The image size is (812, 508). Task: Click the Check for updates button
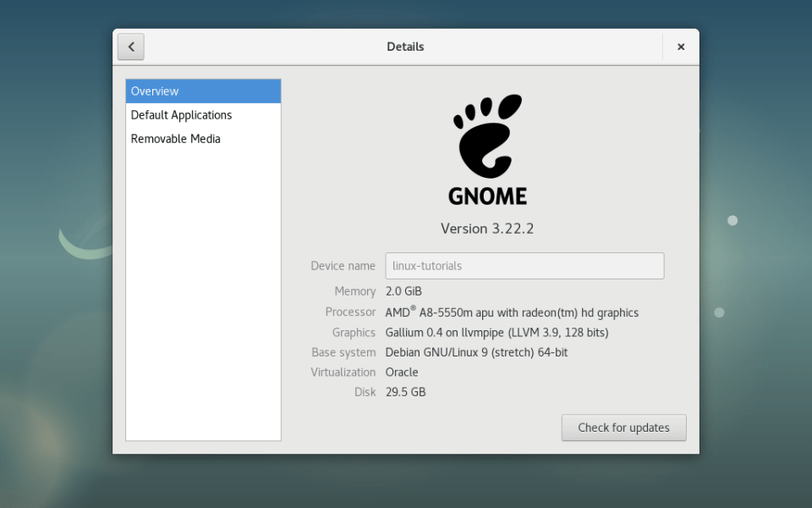[x=623, y=428]
